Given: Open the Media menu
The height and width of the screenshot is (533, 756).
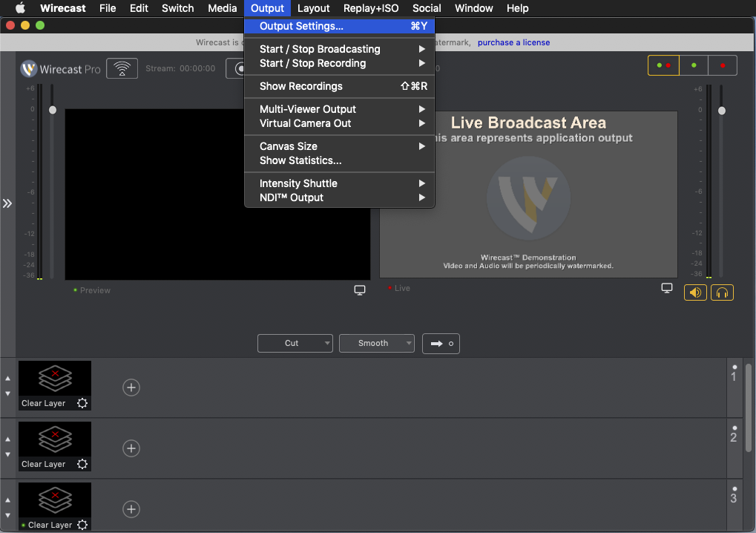Looking at the screenshot, I should (x=223, y=8).
